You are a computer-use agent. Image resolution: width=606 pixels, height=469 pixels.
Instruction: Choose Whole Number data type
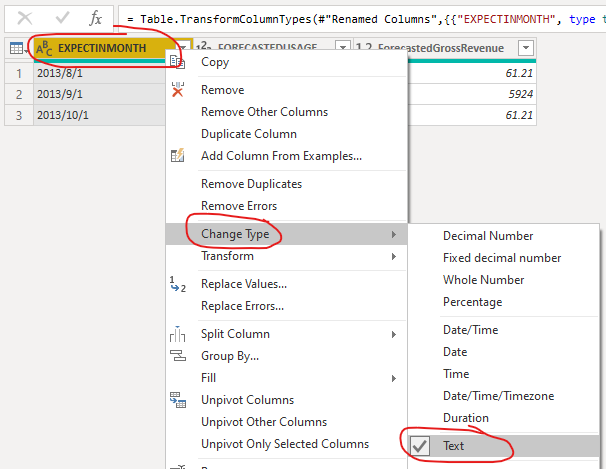pyautogui.click(x=483, y=280)
